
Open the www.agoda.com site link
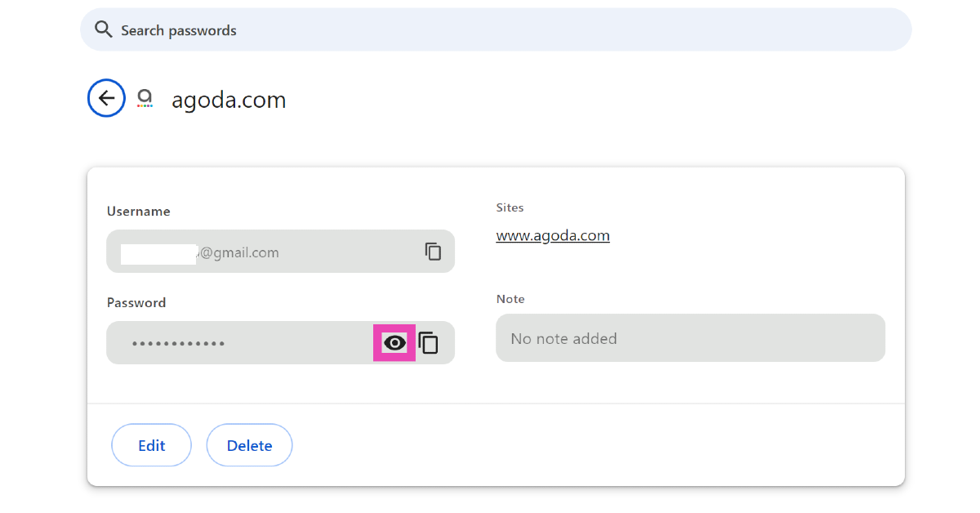coord(553,236)
